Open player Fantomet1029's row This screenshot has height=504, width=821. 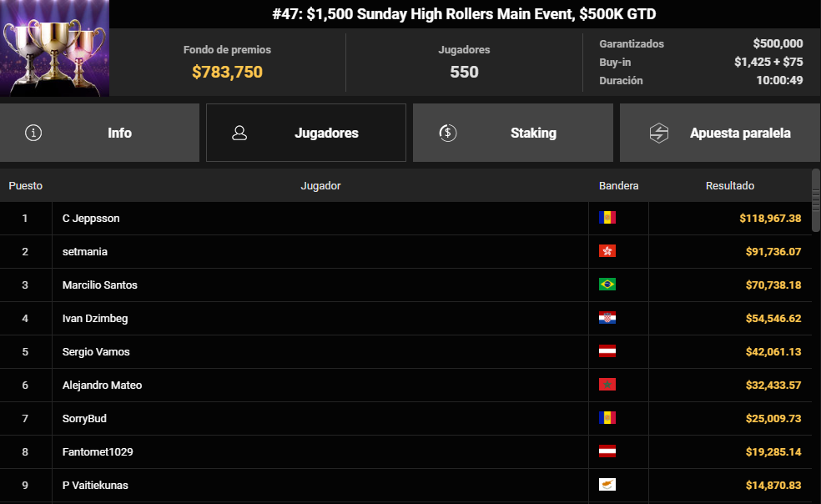[98, 451]
